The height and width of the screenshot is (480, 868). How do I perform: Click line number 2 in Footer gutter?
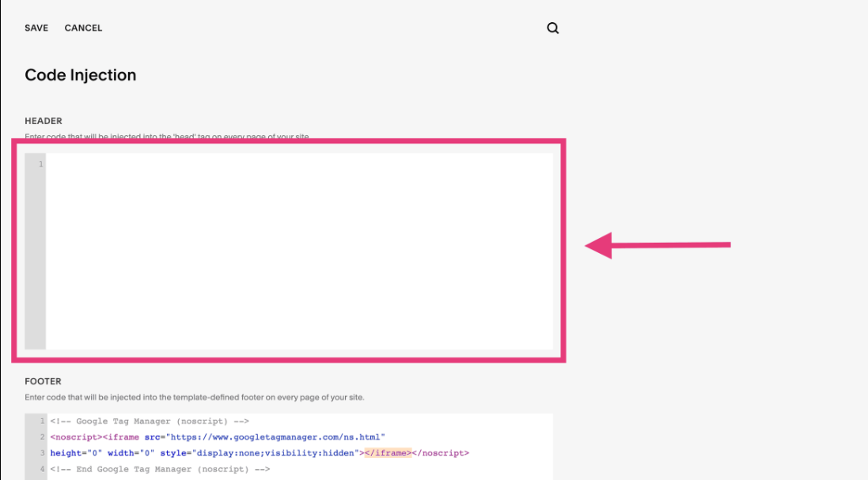point(42,437)
